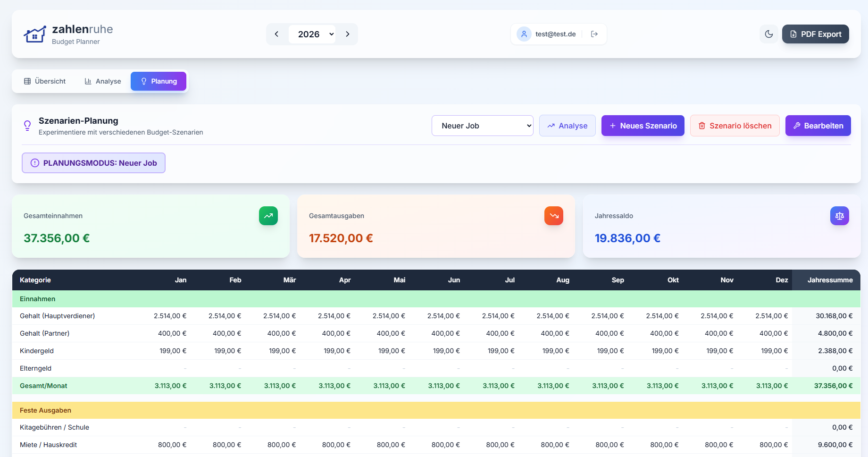
Task: Create a scenario with Neues Szenario
Action: click(x=643, y=126)
